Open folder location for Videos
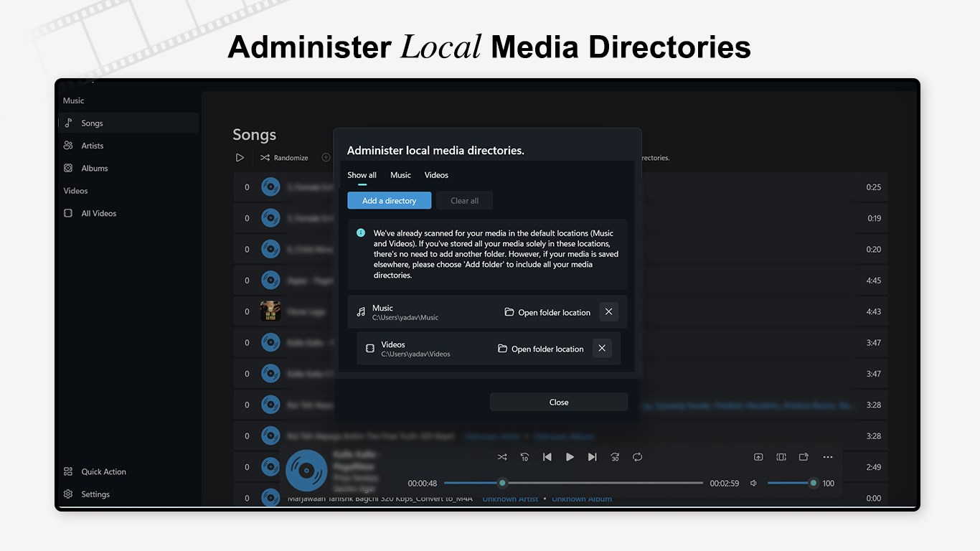The height and width of the screenshot is (551, 980). [x=540, y=349]
